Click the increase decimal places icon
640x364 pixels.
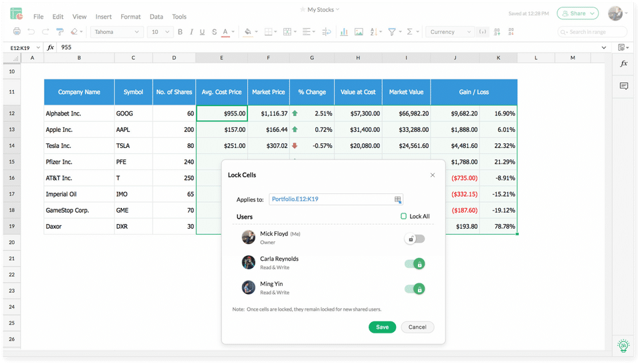pyautogui.click(x=497, y=32)
